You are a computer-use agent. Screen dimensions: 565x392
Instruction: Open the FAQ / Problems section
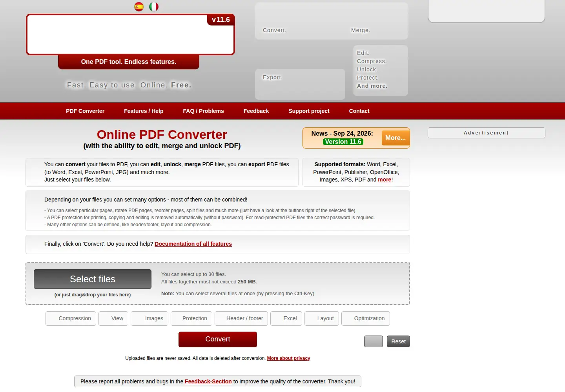203,111
